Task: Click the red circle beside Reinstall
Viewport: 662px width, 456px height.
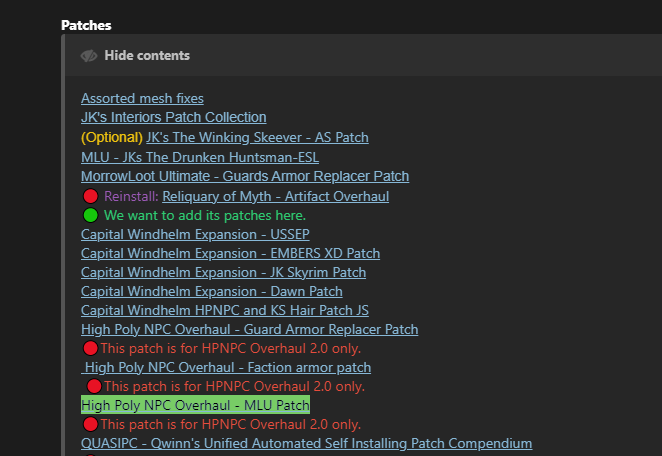Action: 90,196
